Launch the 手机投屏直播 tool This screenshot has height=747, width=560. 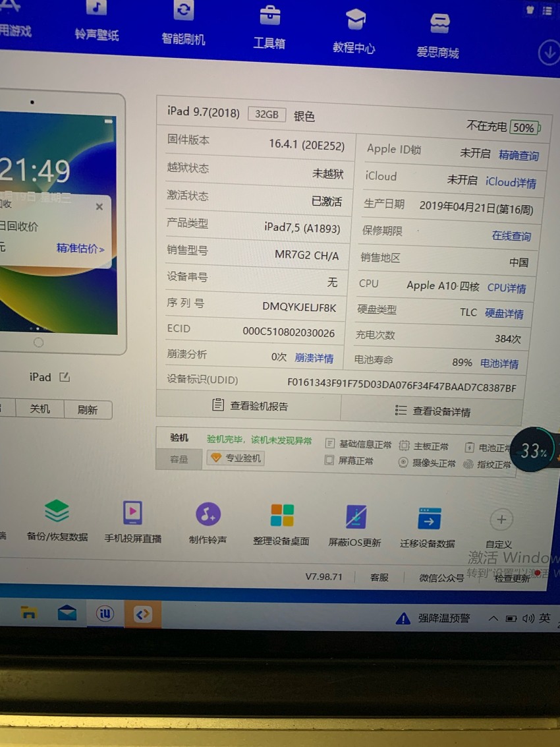click(x=133, y=522)
